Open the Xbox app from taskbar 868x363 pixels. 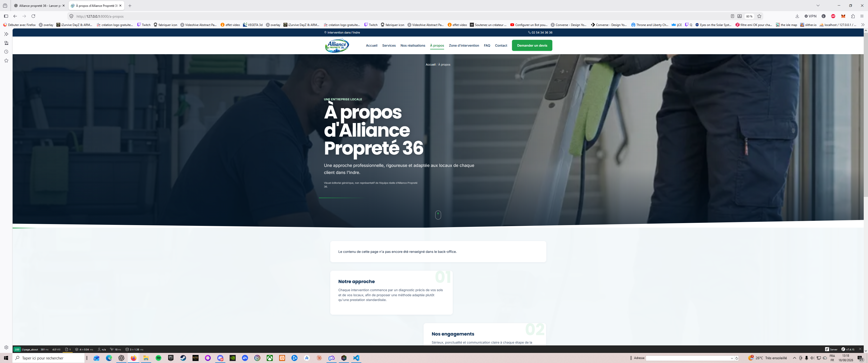[269, 358]
